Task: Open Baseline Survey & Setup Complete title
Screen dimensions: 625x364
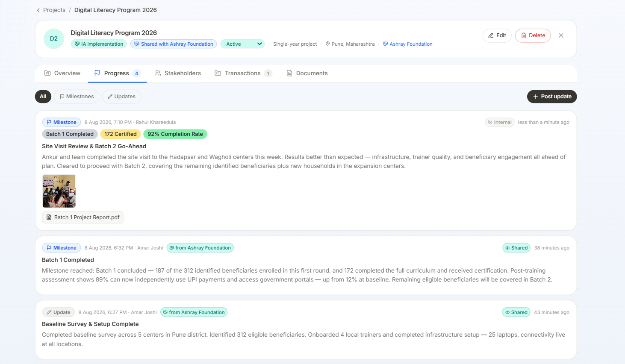Action: click(90, 324)
